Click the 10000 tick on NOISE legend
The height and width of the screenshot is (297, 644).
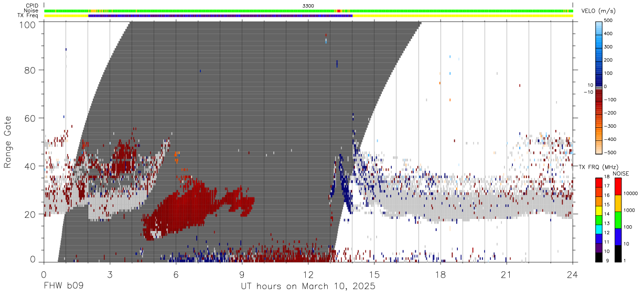coord(630,194)
